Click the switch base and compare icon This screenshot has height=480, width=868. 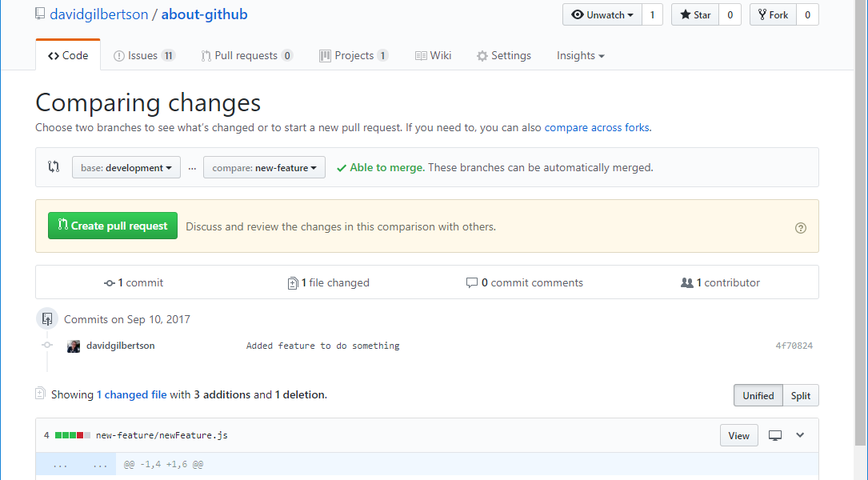click(54, 166)
